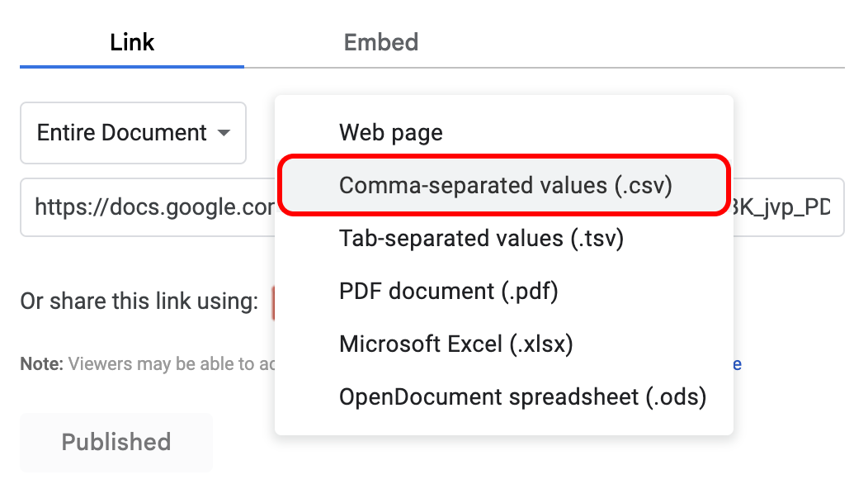Image resolution: width=868 pixels, height=484 pixels.
Task: Click the dropdown caret beside Entire Document
Action: coord(224,133)
